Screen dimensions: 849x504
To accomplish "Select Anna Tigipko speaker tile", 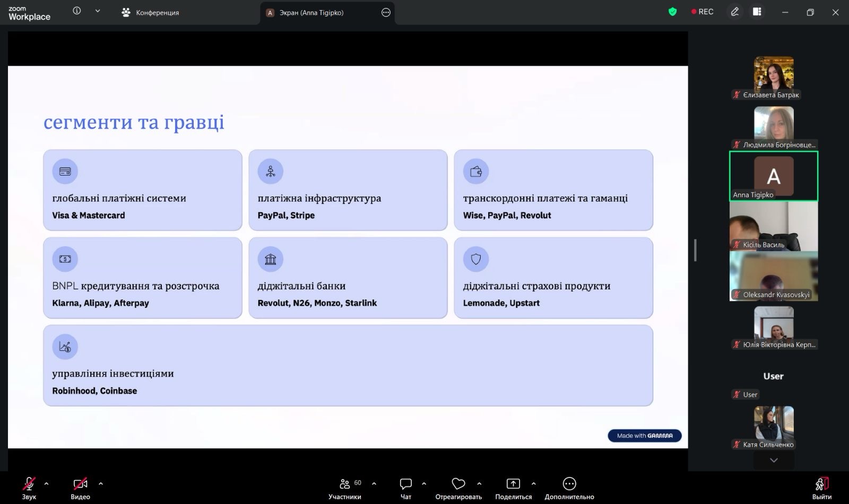I will 774,176.
